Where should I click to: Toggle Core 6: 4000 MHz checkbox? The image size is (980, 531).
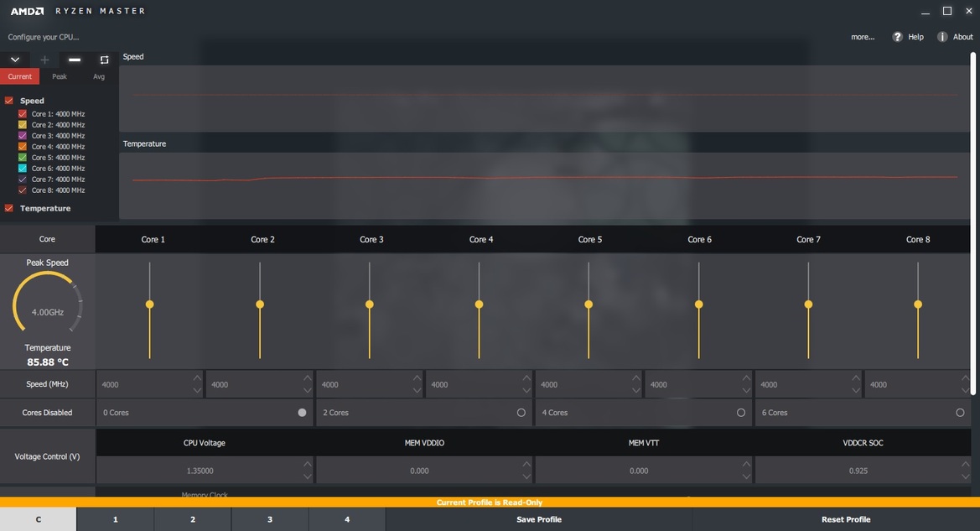[23, 169]
